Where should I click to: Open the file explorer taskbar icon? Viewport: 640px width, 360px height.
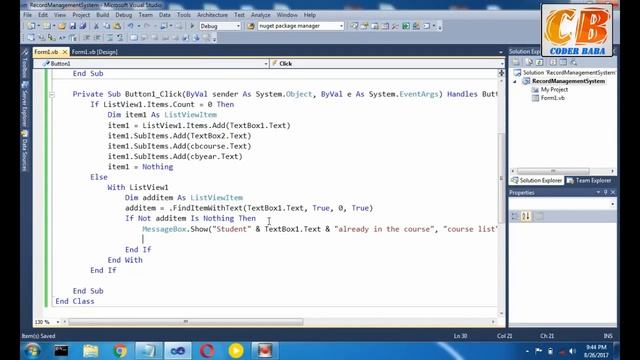click(x=91, y=351)
